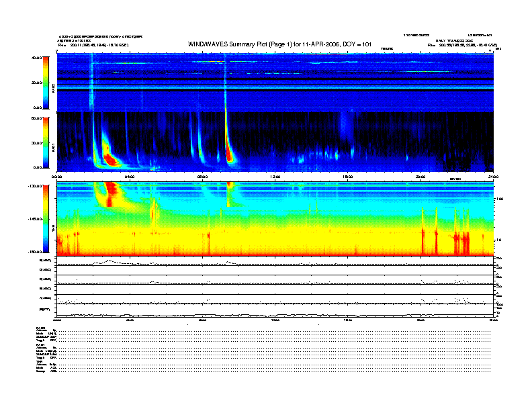Click the top-right Re position text line
The image size is (532, 411).
[x=462, y=45]
